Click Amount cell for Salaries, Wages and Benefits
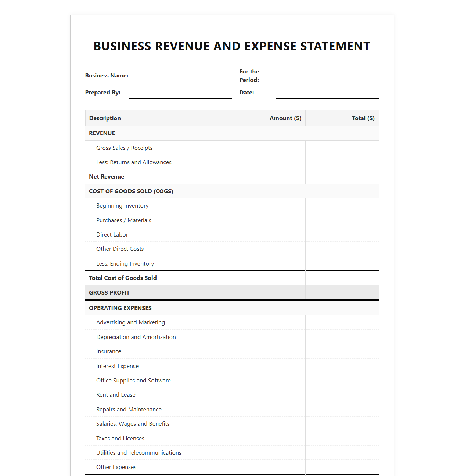The width and height of the screenshot is (464, 476). (269, 424)
